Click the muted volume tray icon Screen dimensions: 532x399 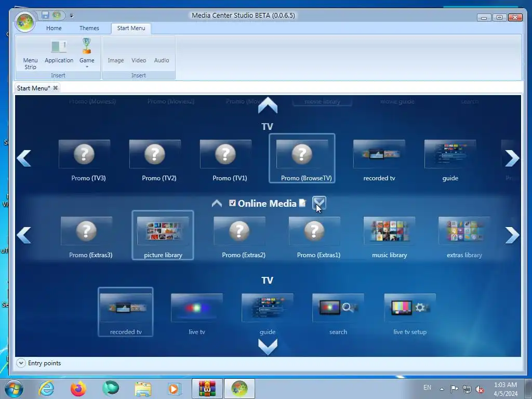[x=480, y=389]
